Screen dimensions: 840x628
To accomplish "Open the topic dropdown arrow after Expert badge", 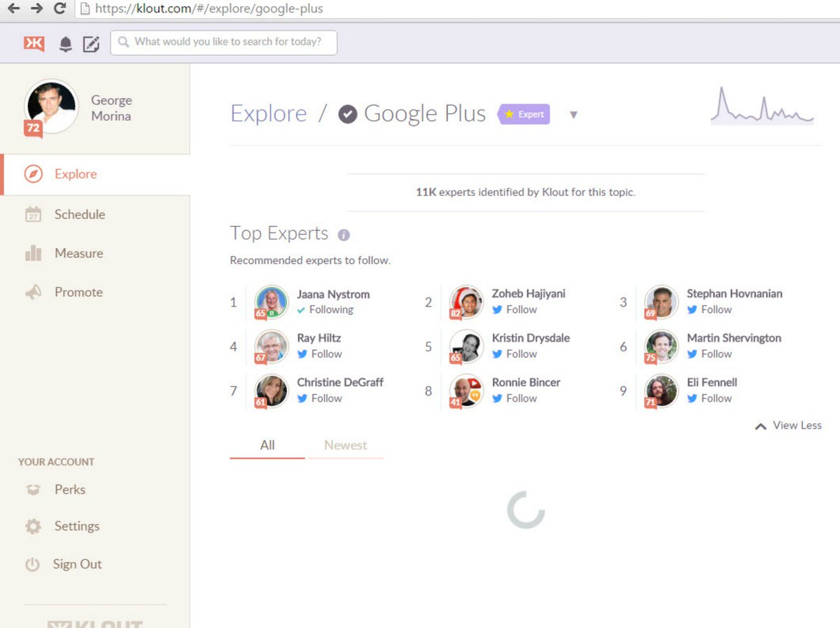I will coord(573,115).
